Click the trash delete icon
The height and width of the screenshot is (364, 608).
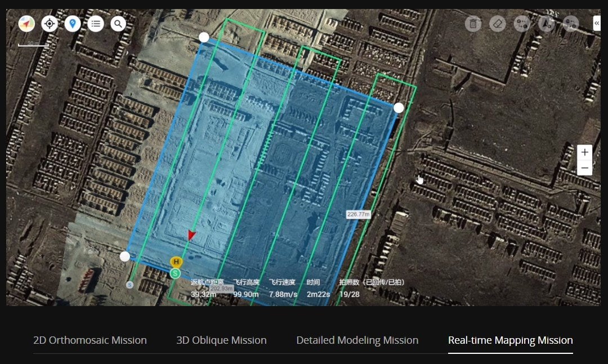coord(473,24)
